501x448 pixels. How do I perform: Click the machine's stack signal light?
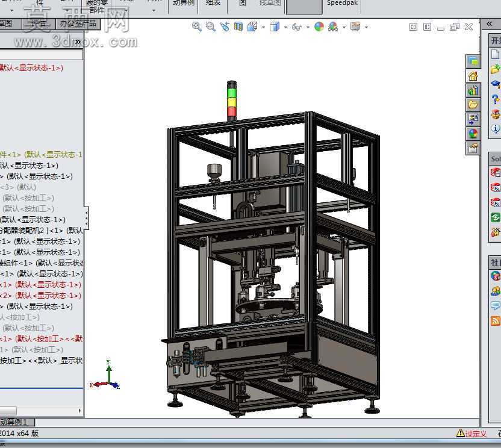pyautogui.click(x=232, y=101)
